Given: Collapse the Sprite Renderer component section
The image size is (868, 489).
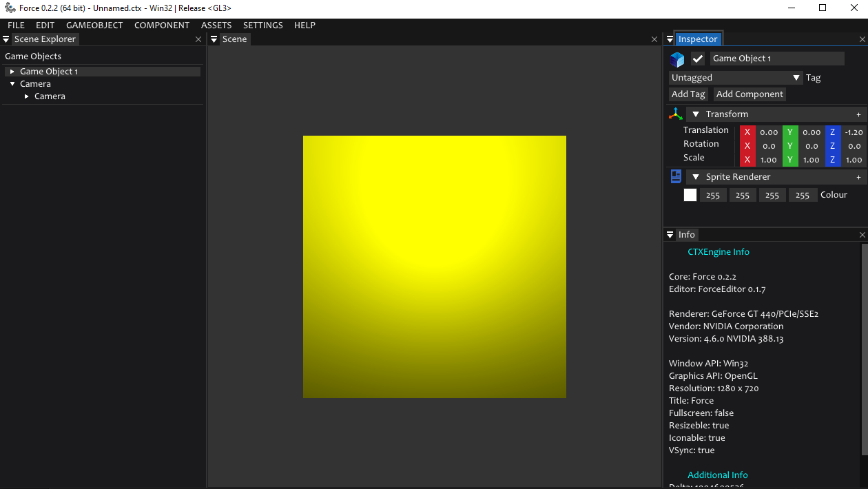Looking at the screenshot, I should coord(696,177).
